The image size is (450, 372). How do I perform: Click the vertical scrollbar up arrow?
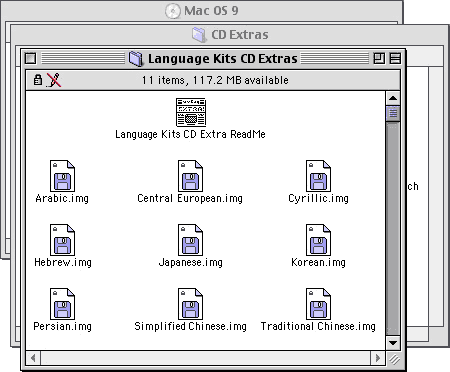(x=393, y=98)
